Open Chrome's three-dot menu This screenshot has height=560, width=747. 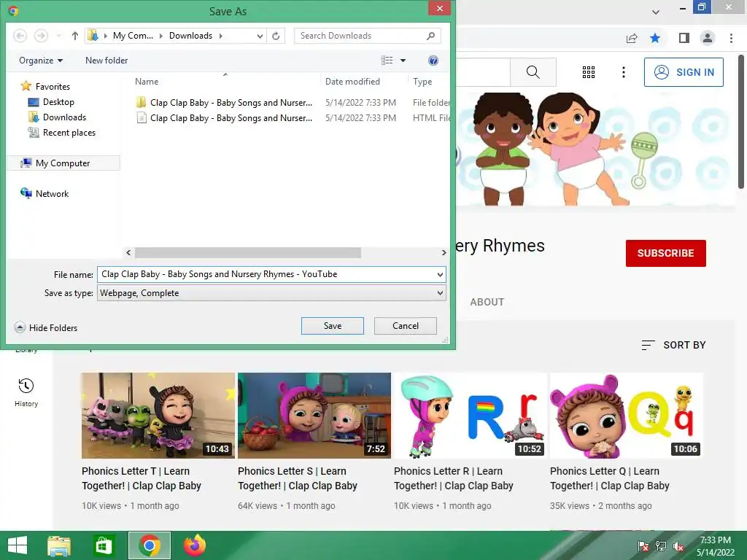point(731,38)
